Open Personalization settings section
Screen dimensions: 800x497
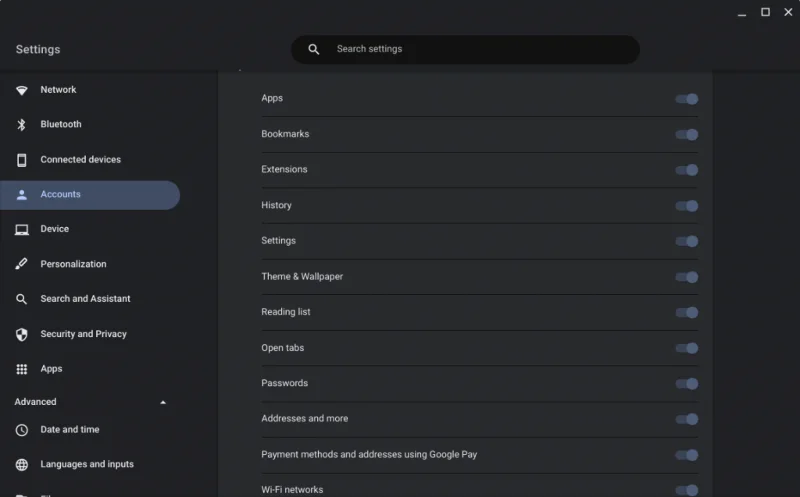click(90, 264)
